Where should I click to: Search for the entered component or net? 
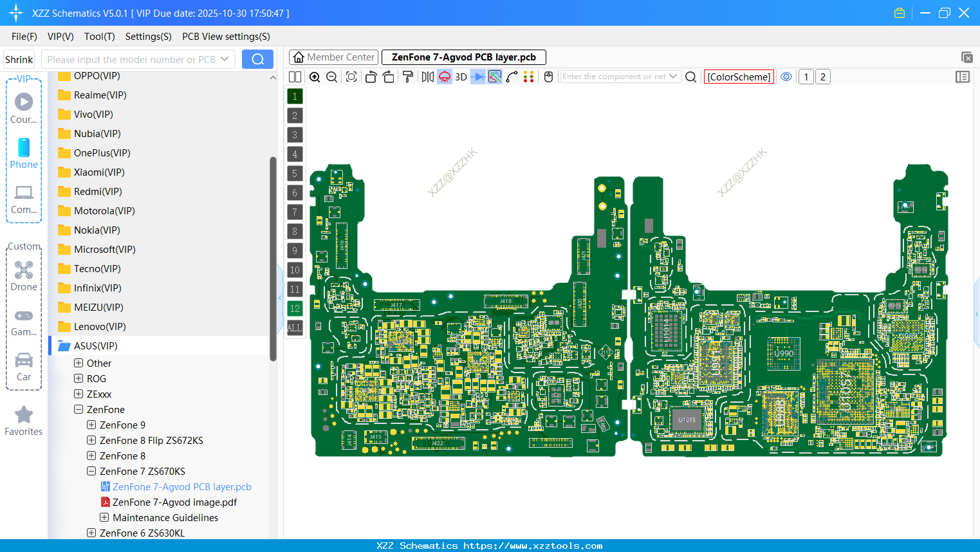click(691, 77)
